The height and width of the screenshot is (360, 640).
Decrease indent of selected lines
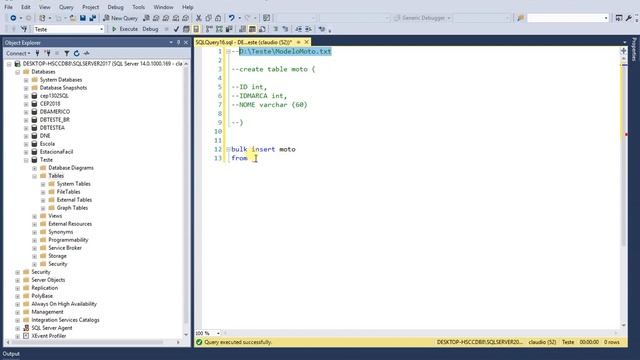299,29
